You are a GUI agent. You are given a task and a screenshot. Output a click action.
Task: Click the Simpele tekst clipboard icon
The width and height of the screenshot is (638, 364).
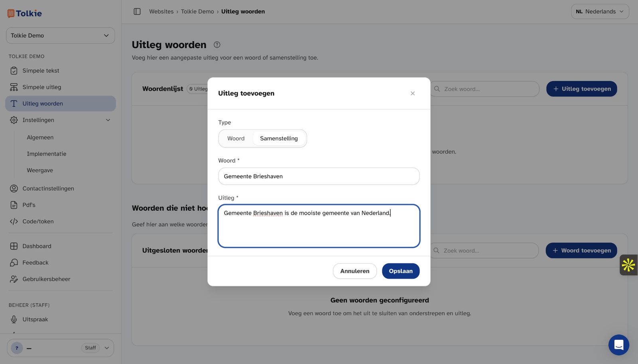(14, 70)
